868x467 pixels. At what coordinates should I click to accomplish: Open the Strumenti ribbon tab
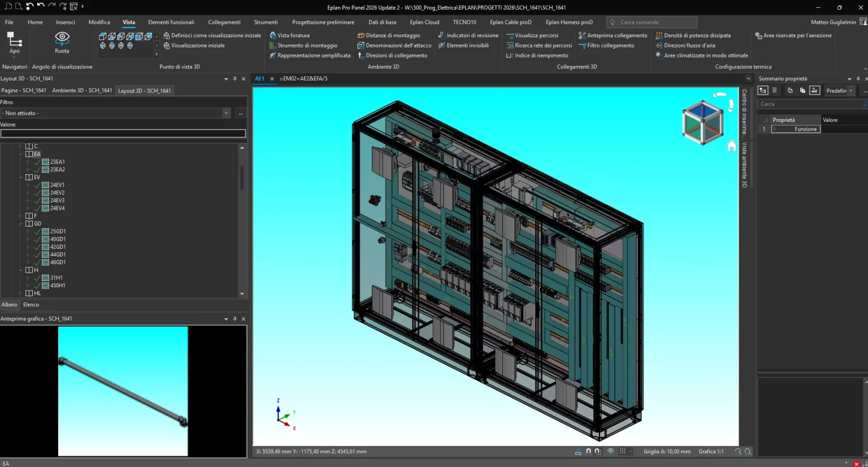pos(266,22)
